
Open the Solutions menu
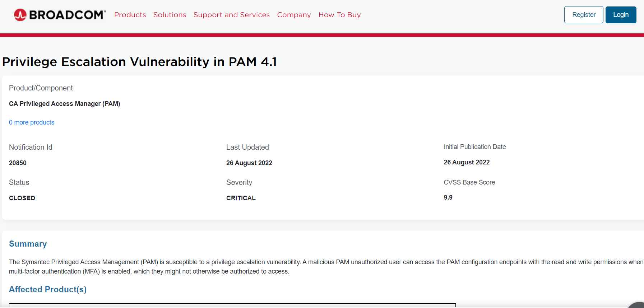170,15
